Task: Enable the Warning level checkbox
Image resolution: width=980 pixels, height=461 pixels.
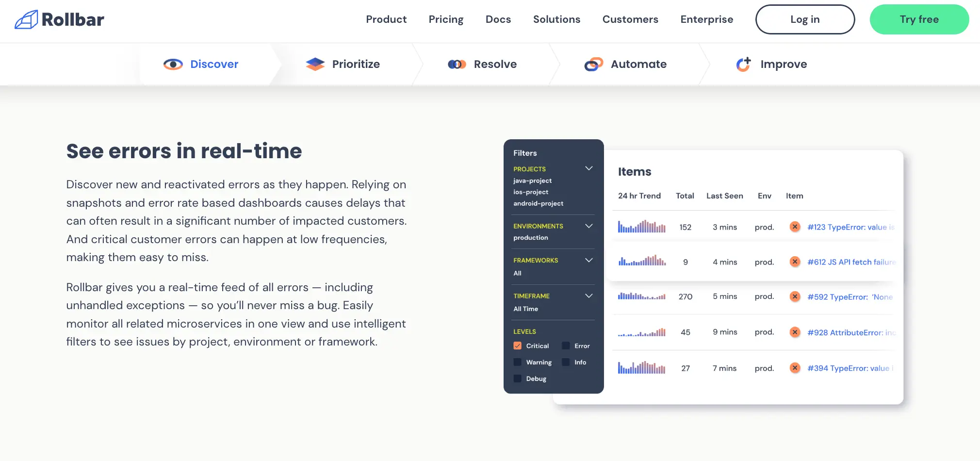Action: click(518, 362)
